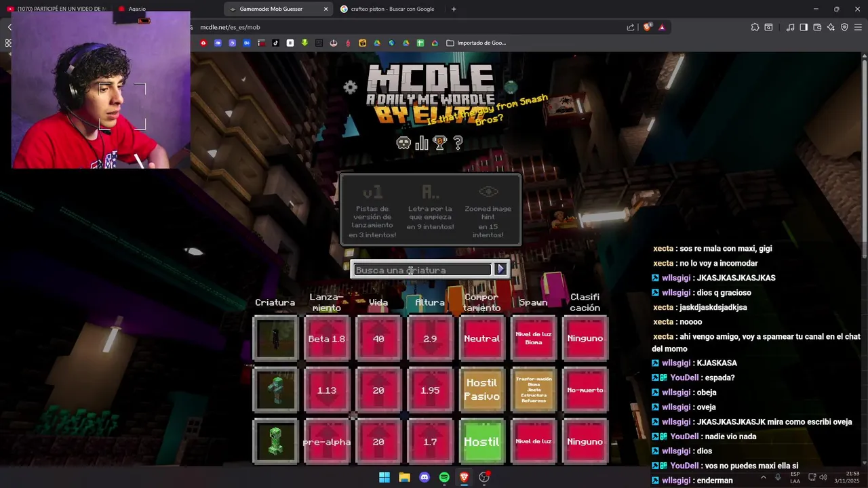Open MCDLE settings gear icon
The height and width of the screenshot is (488, 868).
point(350,87)
